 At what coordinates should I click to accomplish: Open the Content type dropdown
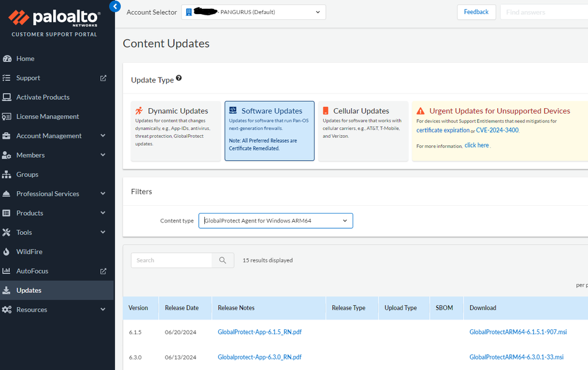coord(275,221)
